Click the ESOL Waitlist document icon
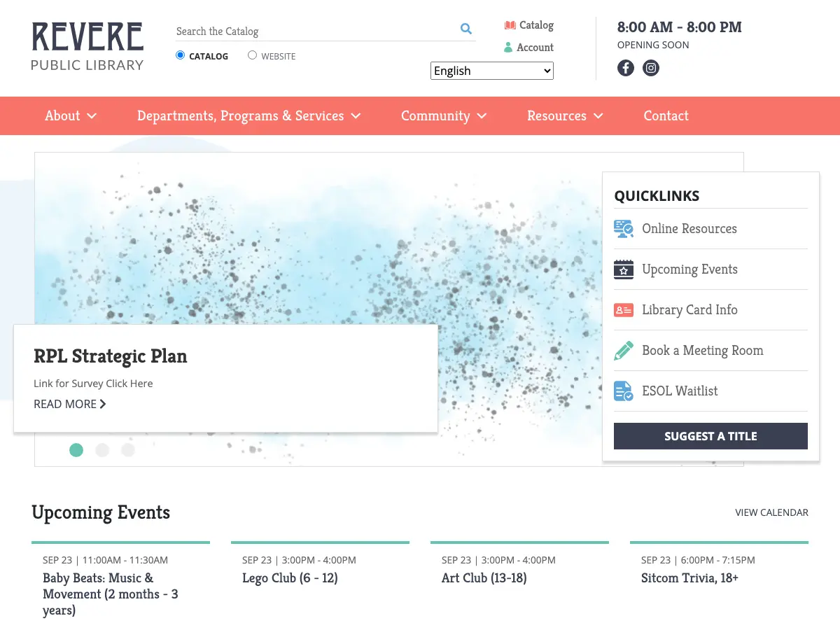 [x=624, y=391]
